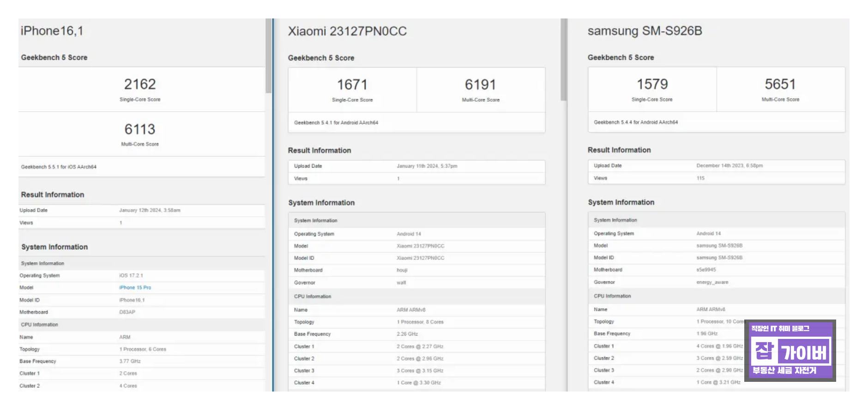
Task: Click cluster value '1 Core @ 3.21 GHz'
Action: [x=718, y=382]
